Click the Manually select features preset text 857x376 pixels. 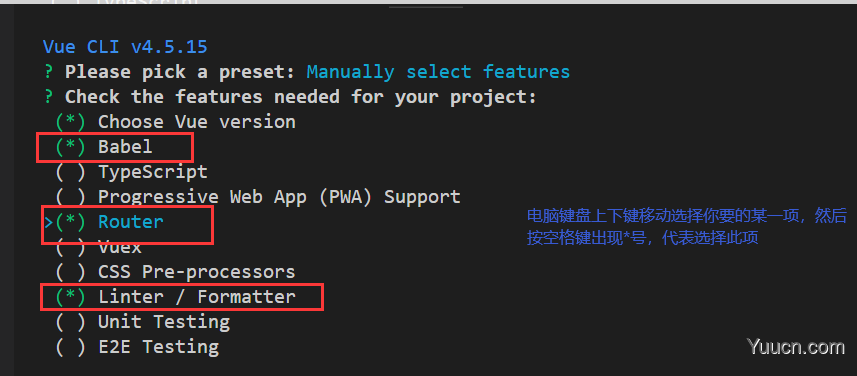coord(438,72)
